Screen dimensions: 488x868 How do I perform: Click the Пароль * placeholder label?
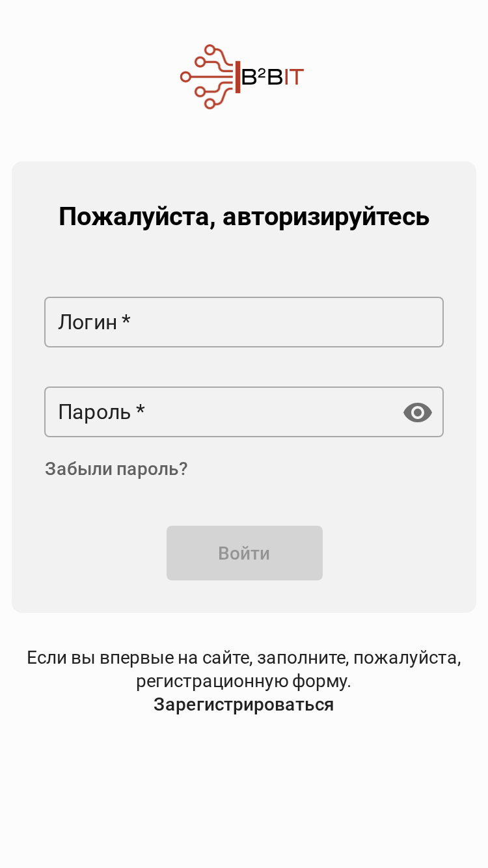point(102,412)
